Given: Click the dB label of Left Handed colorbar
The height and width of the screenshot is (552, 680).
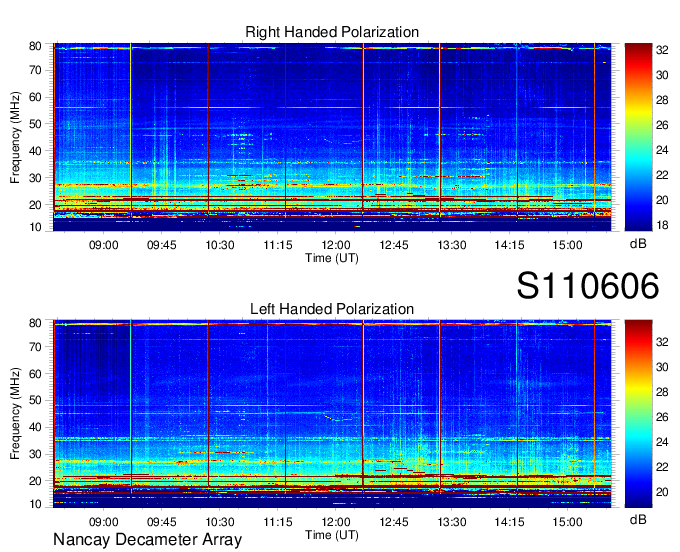Looking at the screenshot, I should 638,519.
